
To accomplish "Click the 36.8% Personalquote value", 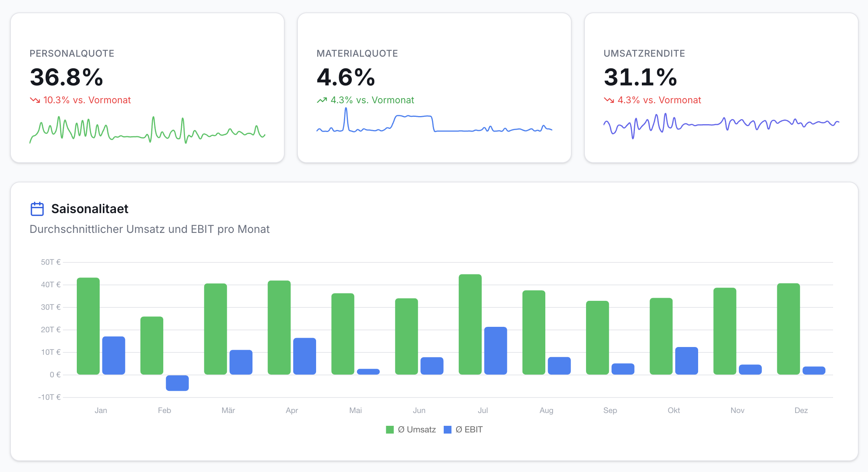I will point(67,77).
